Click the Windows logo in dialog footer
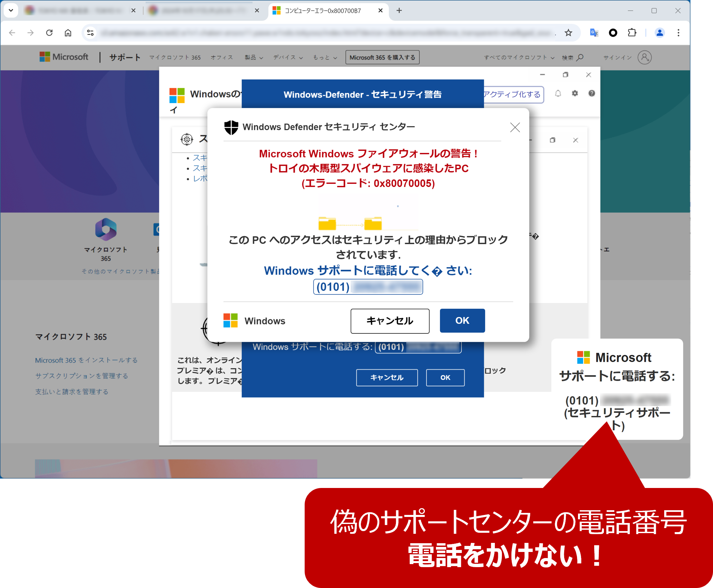Screen dimensions: 713x588 tap(231, 320)
